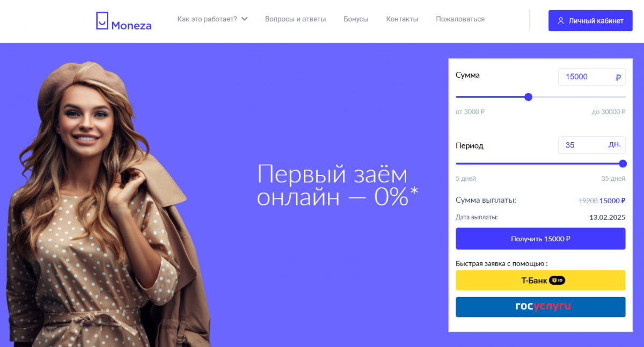Screen dimensions: 644x347
Task: Open Контакты page
Action: pos(402,19)
